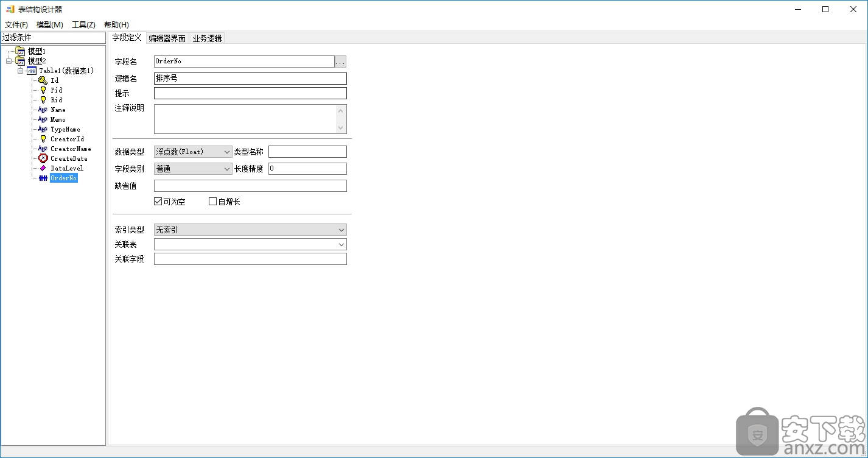This screenshot has width=868, height=458.
Task: Click the table icon for Table1
Action: pyautogui.click(x=32, y=71)
